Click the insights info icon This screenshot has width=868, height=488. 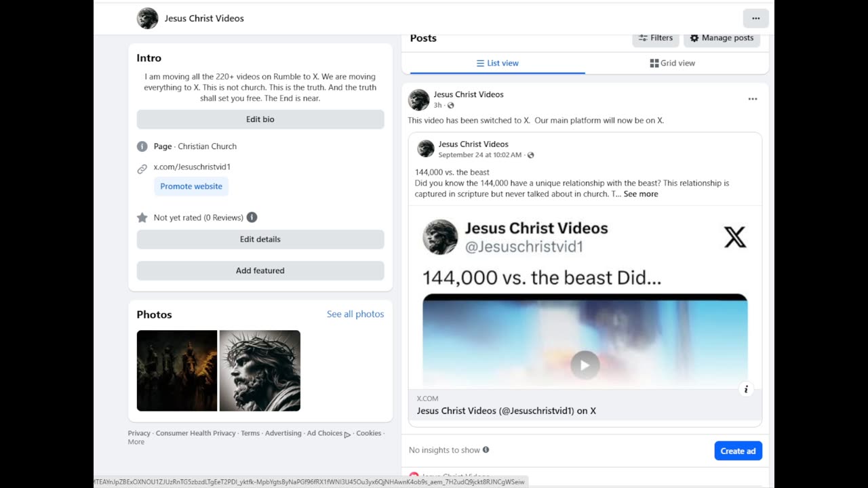(x=486, y=450)
